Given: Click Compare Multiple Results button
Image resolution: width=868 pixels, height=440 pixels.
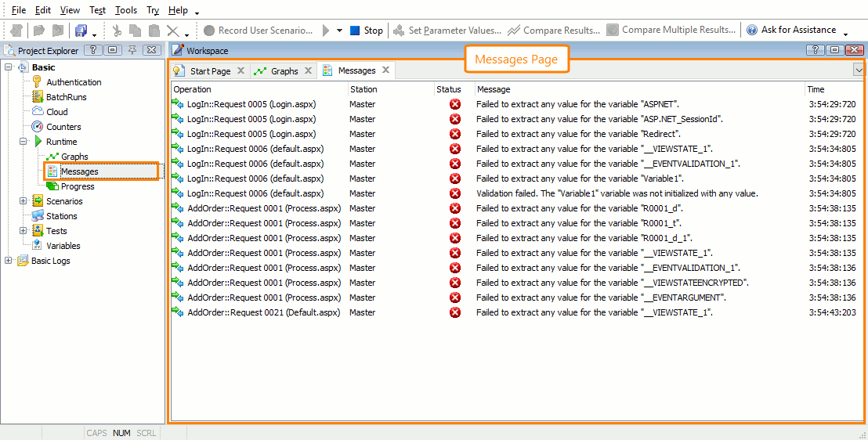Looking at the screenshot, I should (671, 30).
